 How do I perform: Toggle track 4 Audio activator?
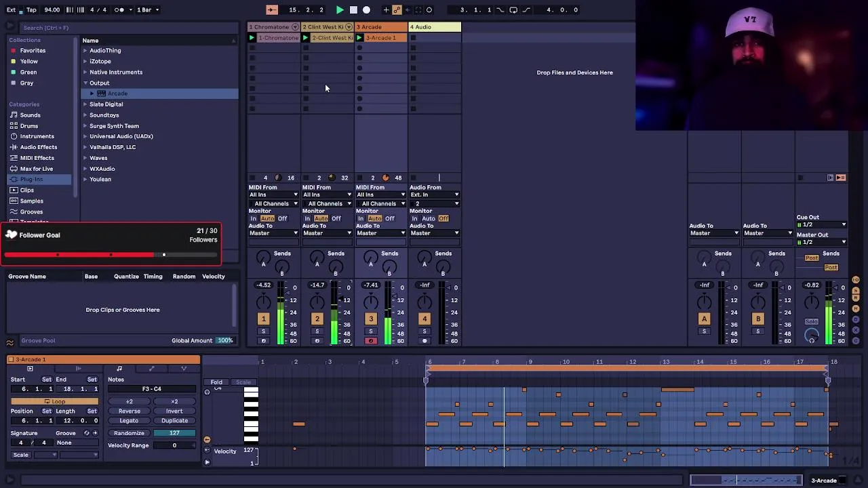[x=425, y=319]
